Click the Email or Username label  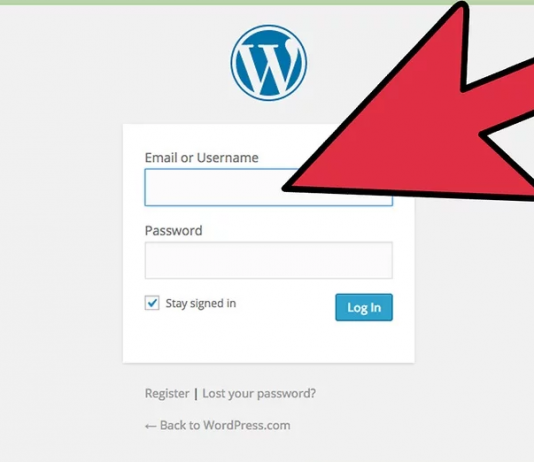pos(202,158)
